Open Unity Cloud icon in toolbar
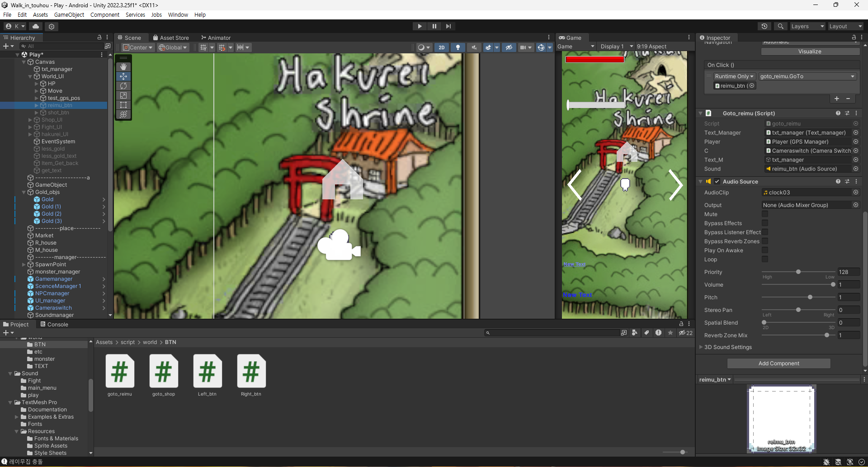This screenshot has width=868, height=467. pyautogui.click(x=36, y=26)
